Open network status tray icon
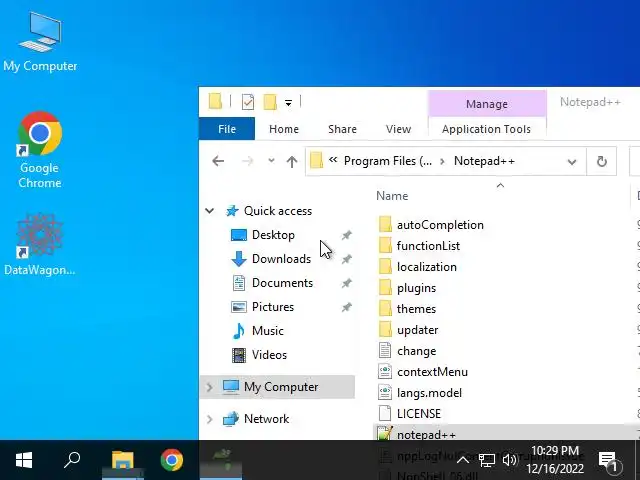Image resolution: width=640 pixels, height=480 pixels. [x=487, y=460]
